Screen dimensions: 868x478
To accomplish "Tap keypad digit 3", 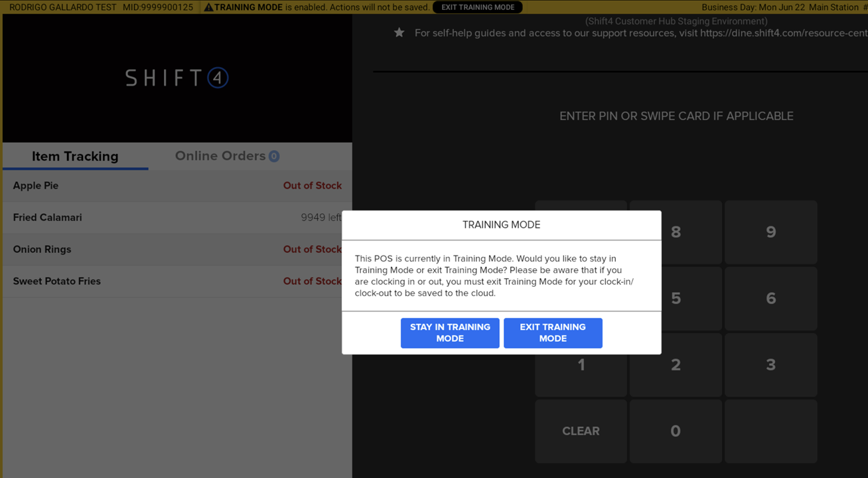I will coord(770,365).
